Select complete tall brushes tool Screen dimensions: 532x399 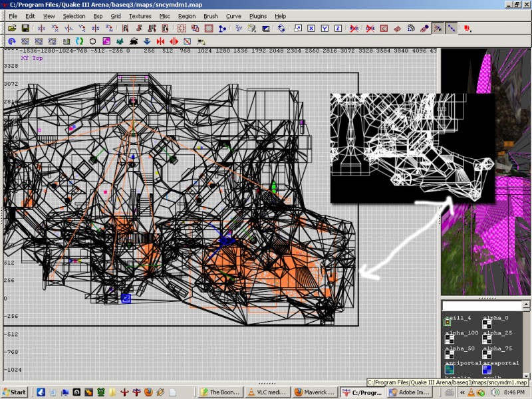click(x=125, y=29)
